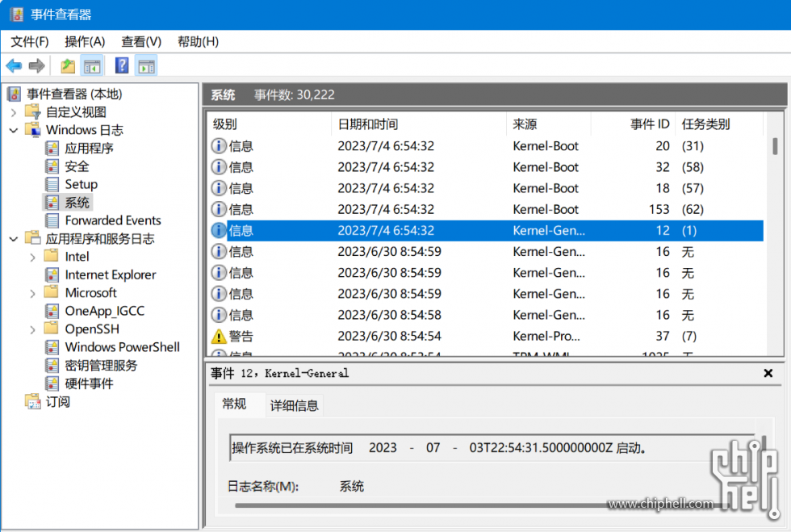The width and height of the screenshot is (791, 532).
Task: Expand the Microsoft tree node
Action: (33, 293)
